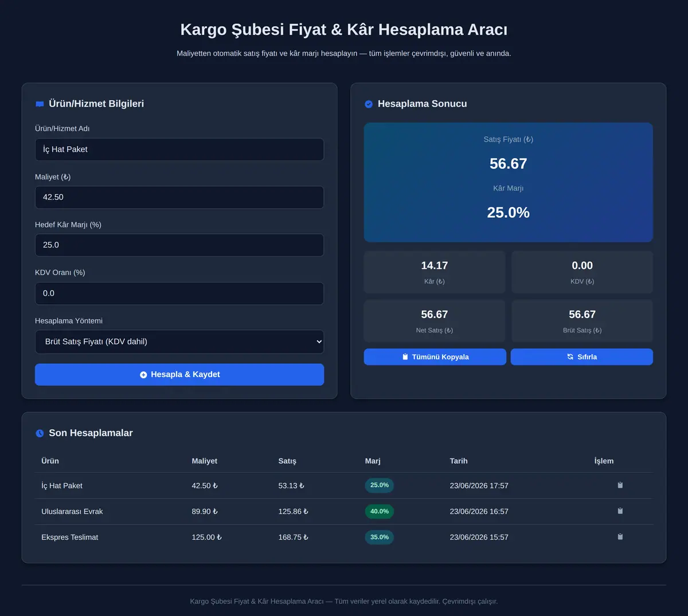Reset results with the Sıfırla button
The height and width of the screenshot is (616, 688).
[x=582, y=357]
